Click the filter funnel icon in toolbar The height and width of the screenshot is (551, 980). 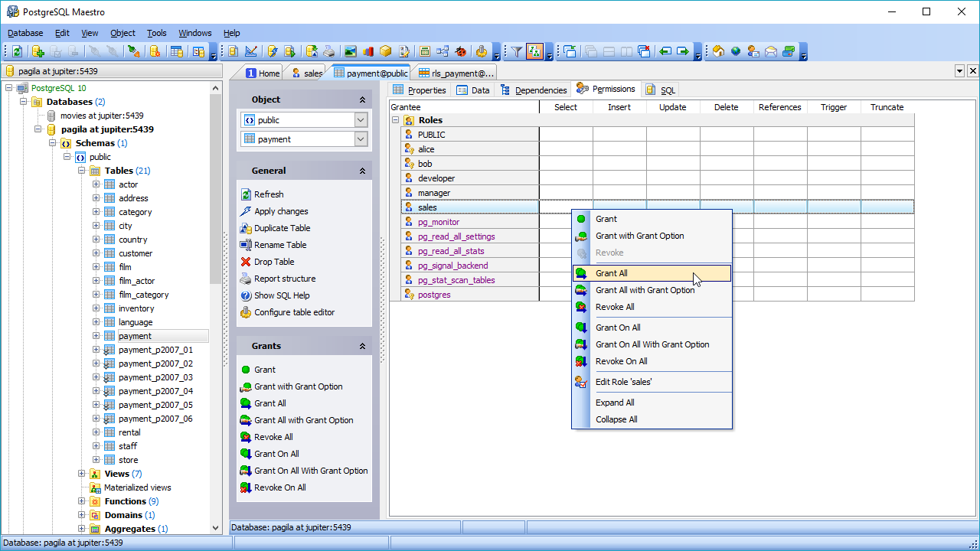click(x=517, y=51)
